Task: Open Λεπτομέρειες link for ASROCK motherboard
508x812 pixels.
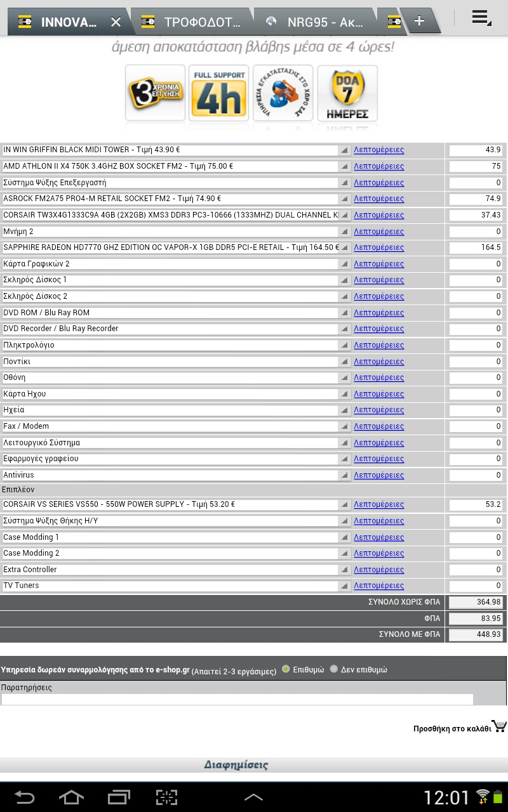Action: point(379,199)
